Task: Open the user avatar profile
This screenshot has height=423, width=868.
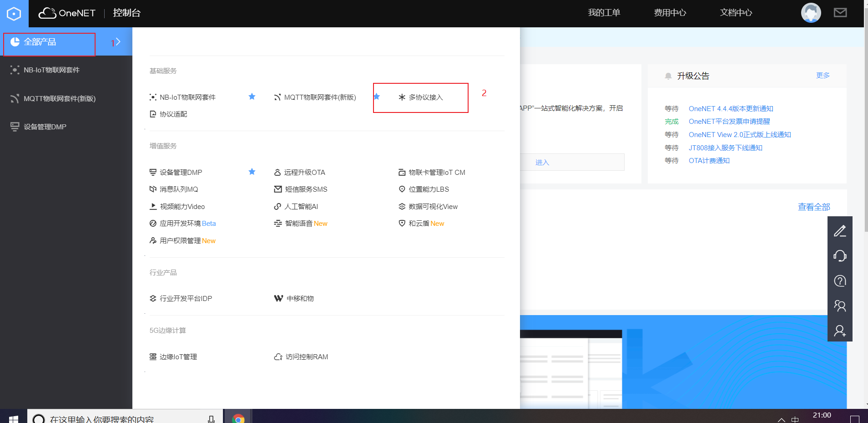Action: click(811, 13)
